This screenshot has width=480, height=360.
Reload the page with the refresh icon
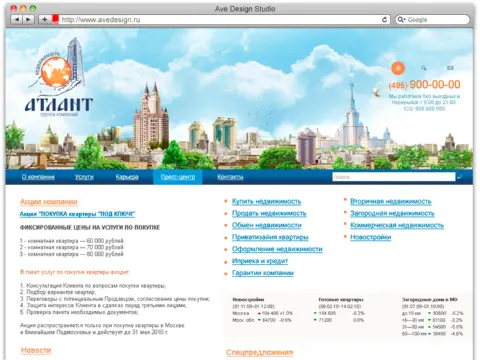(384, 20)
